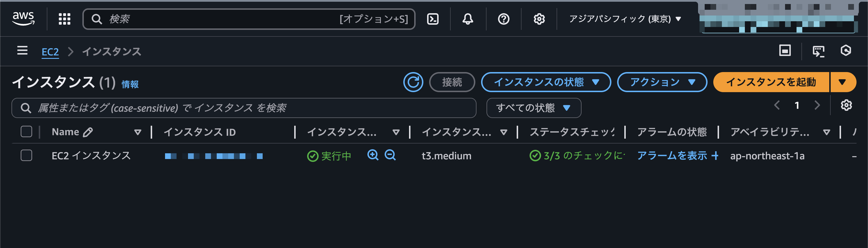Open the アクション dropdown
The image size is (868, 248).
point(661,82)
